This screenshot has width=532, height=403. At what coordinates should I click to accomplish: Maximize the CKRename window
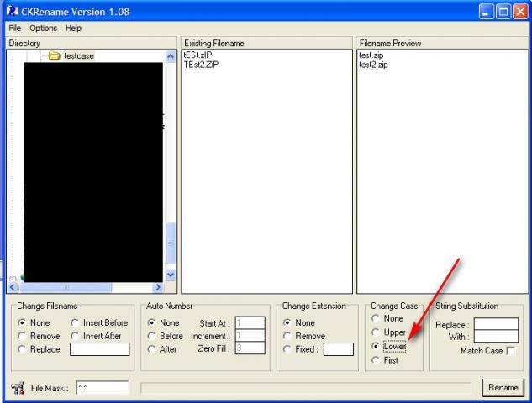pos(503,12)
